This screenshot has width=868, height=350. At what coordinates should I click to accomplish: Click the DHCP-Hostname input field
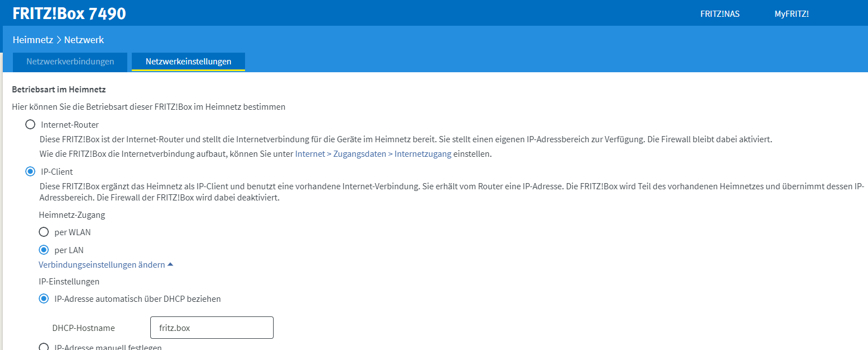212,328
